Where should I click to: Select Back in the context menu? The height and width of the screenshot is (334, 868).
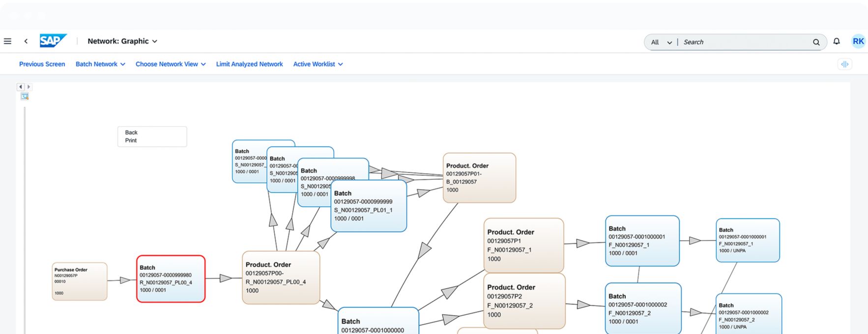click(x=131, y=133)
